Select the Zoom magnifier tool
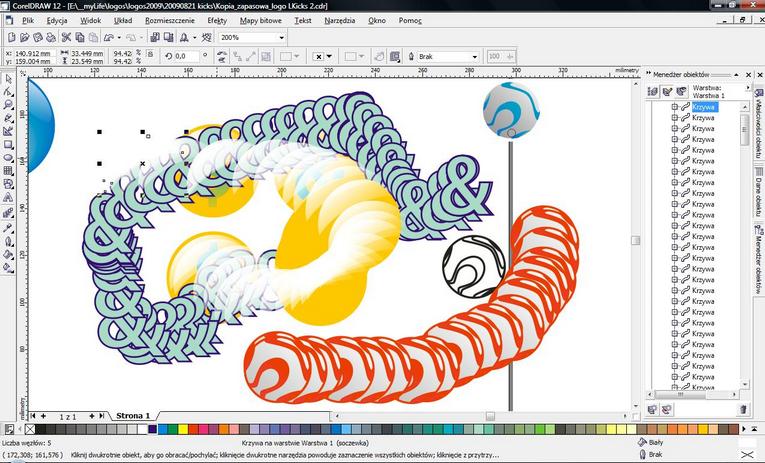Image resolution: width=765 pixels, height=463 pixels. pos(8,104)
